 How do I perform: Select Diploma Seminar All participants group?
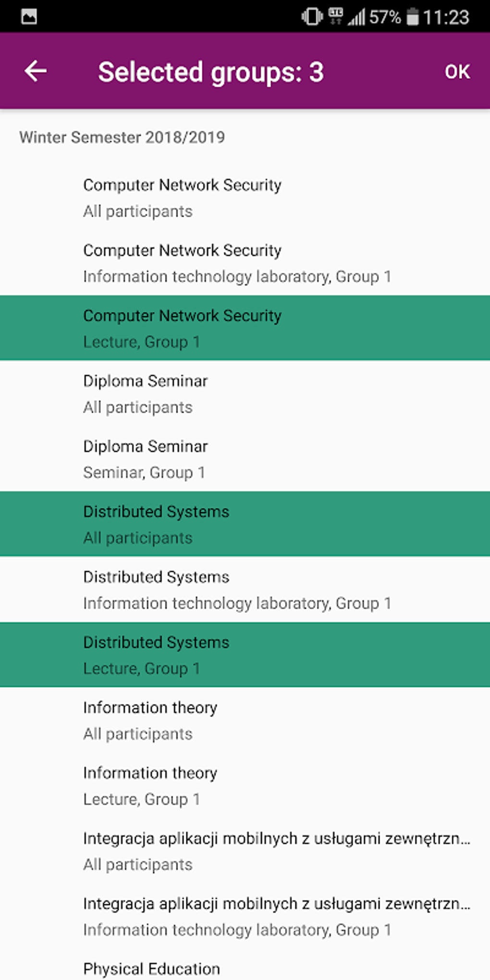[x=245, y=394]
